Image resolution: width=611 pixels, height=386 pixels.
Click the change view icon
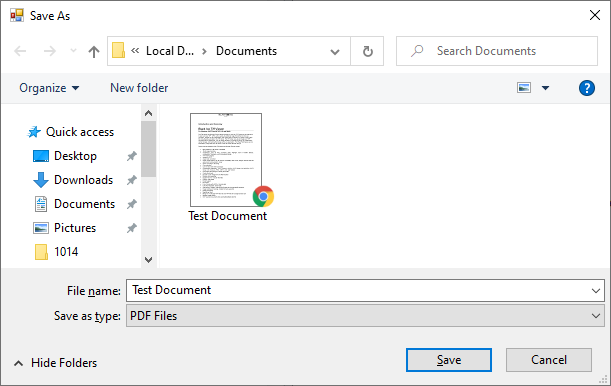524,88
